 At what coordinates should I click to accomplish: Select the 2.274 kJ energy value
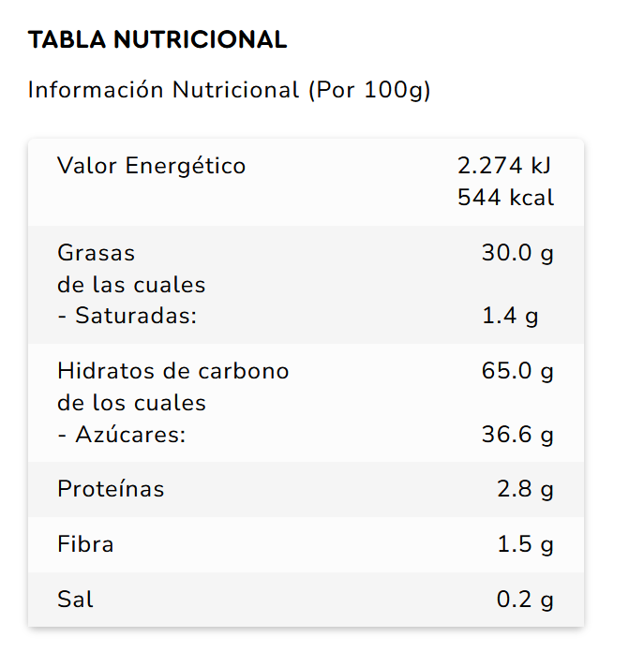click(x=504, y=166)
